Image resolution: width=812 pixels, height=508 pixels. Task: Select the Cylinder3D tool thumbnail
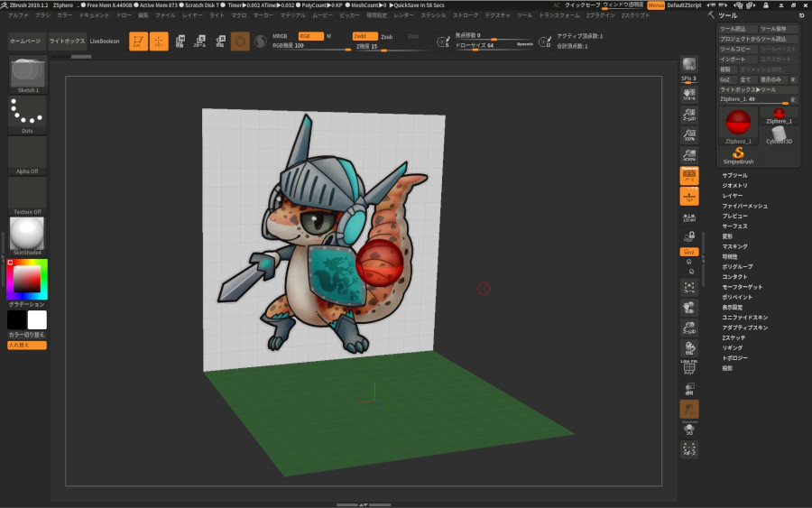point(779,135)
